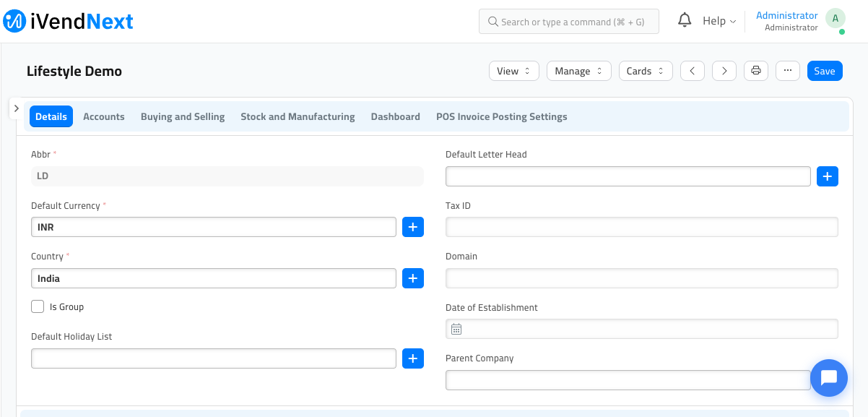Open the Help dropdown menu
Image resolution: width=868 pixels, height=417 pixels.
(719, 21)
